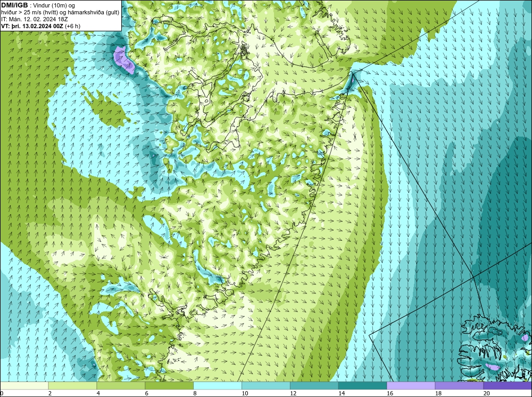
Task: Click the legend value '14'
Action: pos(342,393)
